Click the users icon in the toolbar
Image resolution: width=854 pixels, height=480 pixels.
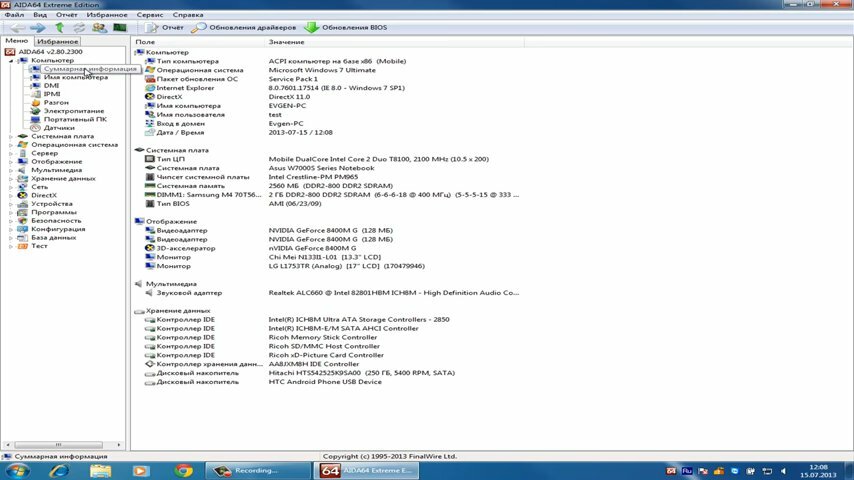pyautogui.click(x=99, y=27)
